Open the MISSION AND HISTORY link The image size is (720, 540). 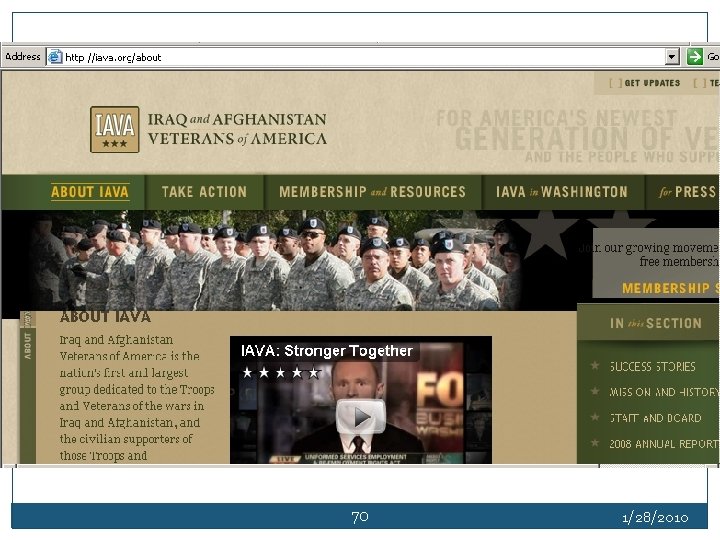pyautogui.click(x=664, y=392)
